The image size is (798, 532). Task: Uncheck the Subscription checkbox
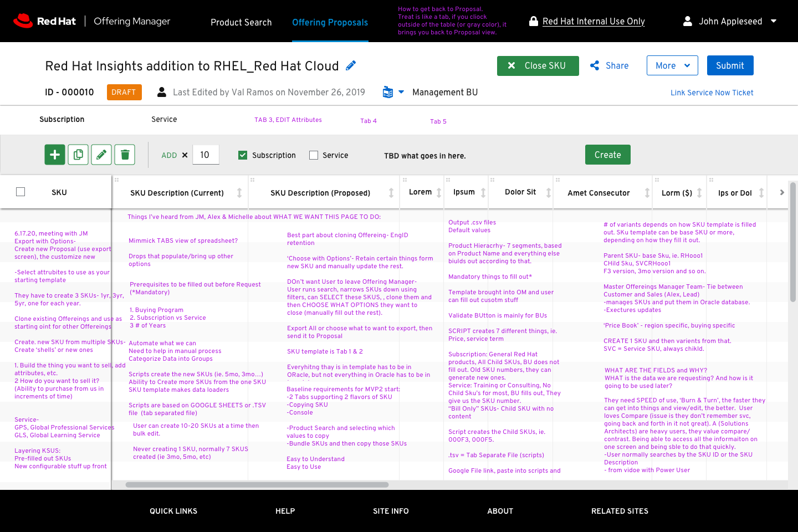pos(243,155)
